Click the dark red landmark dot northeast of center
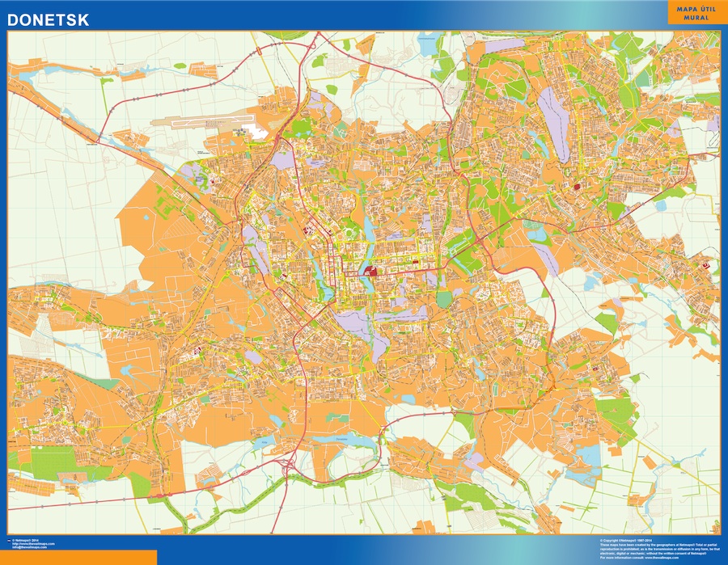728x565 pixels. (x=576, y=187)
